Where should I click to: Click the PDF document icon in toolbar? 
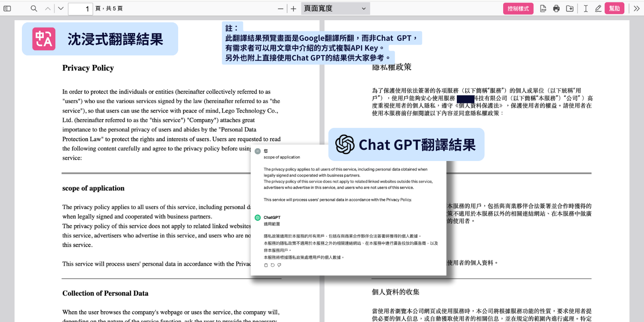[543, 9]
